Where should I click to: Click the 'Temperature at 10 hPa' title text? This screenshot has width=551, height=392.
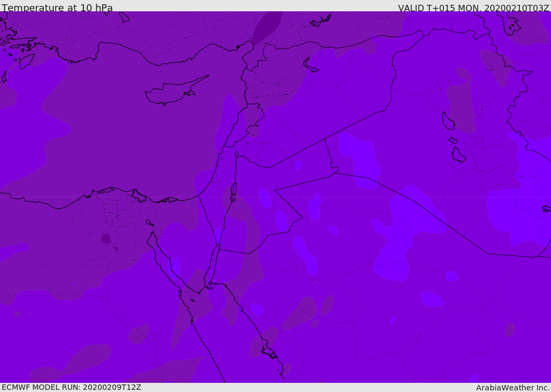pos(57,8)
